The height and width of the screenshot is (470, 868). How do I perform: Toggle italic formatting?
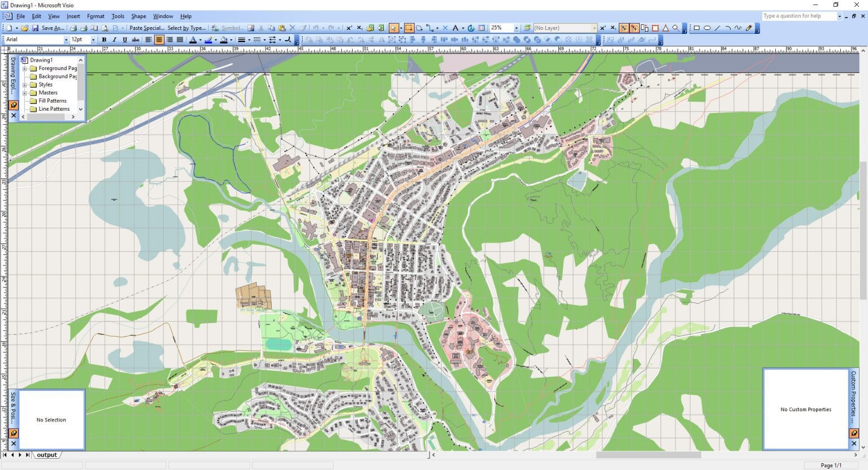(x=114, y=40)
